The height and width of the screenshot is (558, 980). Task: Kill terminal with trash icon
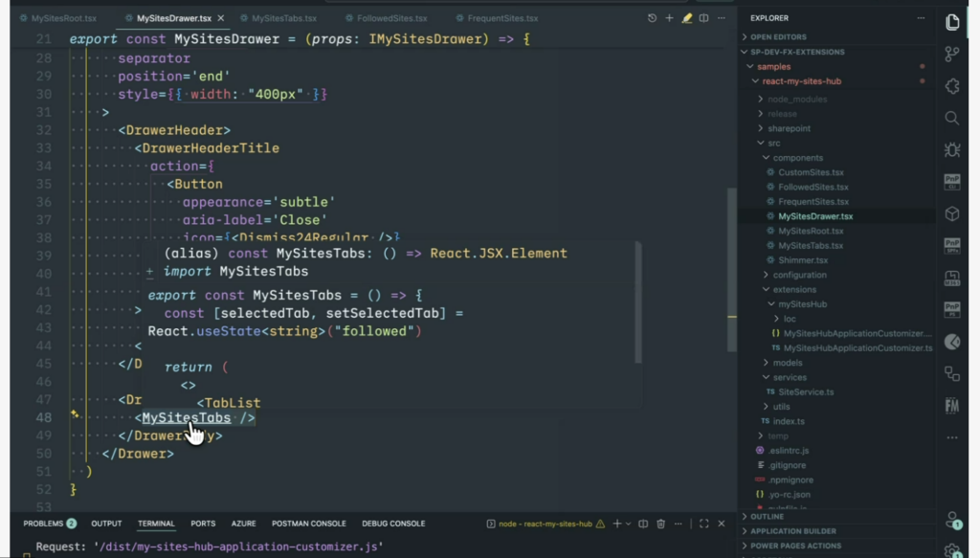(660, 524)
